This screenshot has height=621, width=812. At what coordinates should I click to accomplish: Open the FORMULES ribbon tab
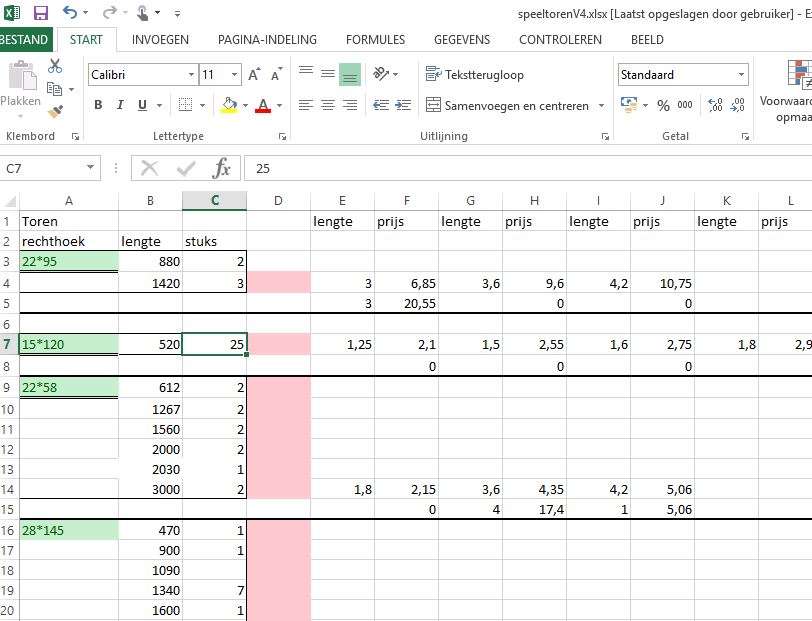click(x=375, y=40)
